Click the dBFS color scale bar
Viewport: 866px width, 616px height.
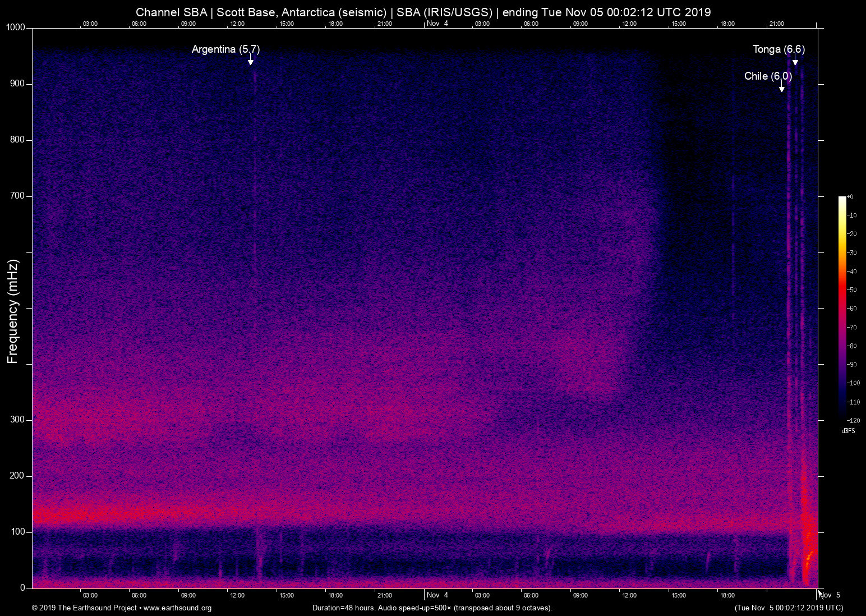coord(842,307)
